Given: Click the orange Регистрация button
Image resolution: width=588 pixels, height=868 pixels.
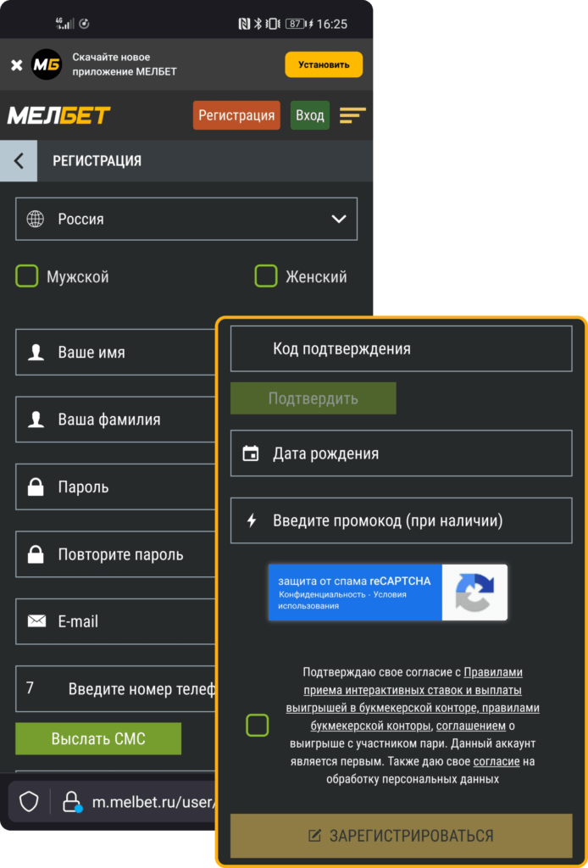Looking at the screenshot, I should [236, 115].
